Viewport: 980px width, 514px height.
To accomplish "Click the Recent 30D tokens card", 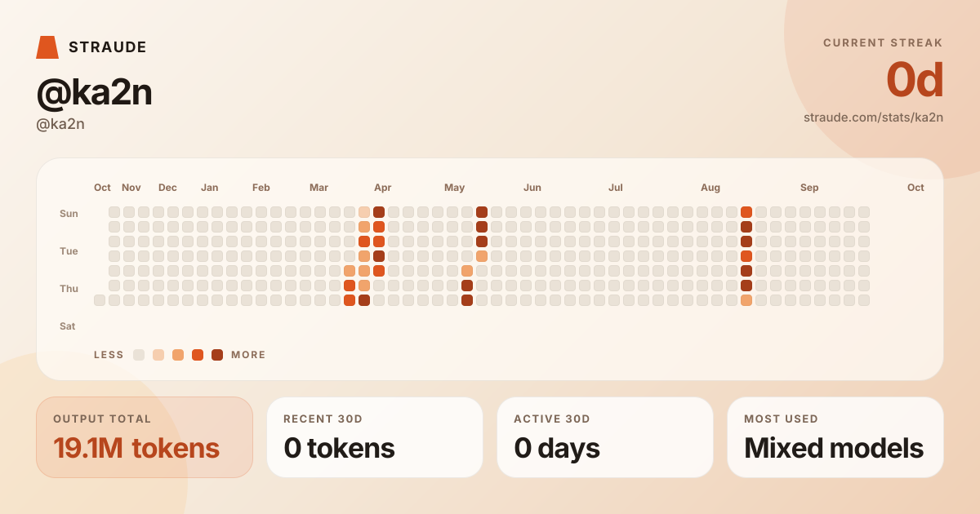I will [x=375, y=437].
